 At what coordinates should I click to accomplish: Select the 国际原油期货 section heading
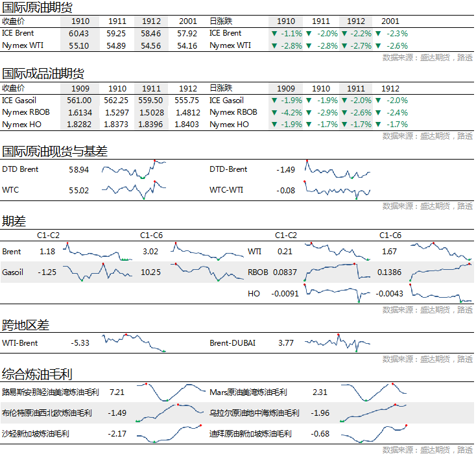click(37, 7)
